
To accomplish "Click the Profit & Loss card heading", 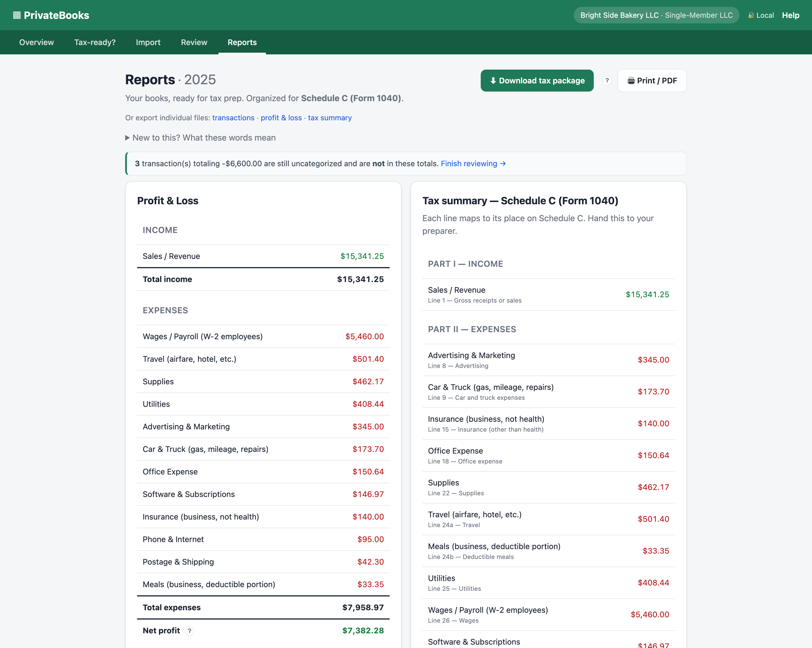I will pos(167,201).
